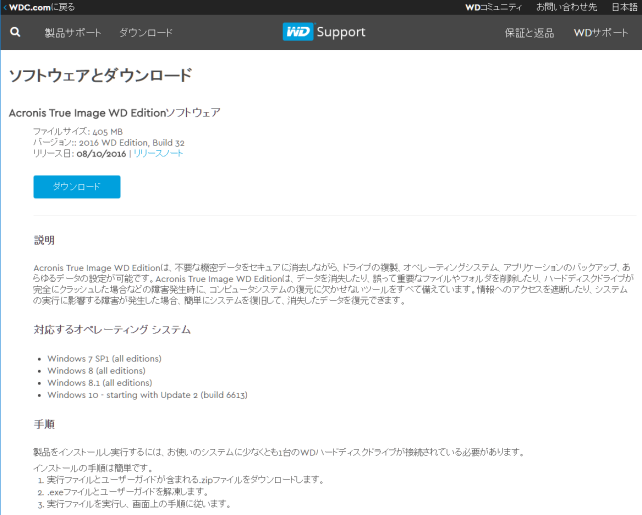Viewport: 642px width, 515px height.
Task: Click the ファイルサイズ: 405 MB text
Action: point(78,131)
